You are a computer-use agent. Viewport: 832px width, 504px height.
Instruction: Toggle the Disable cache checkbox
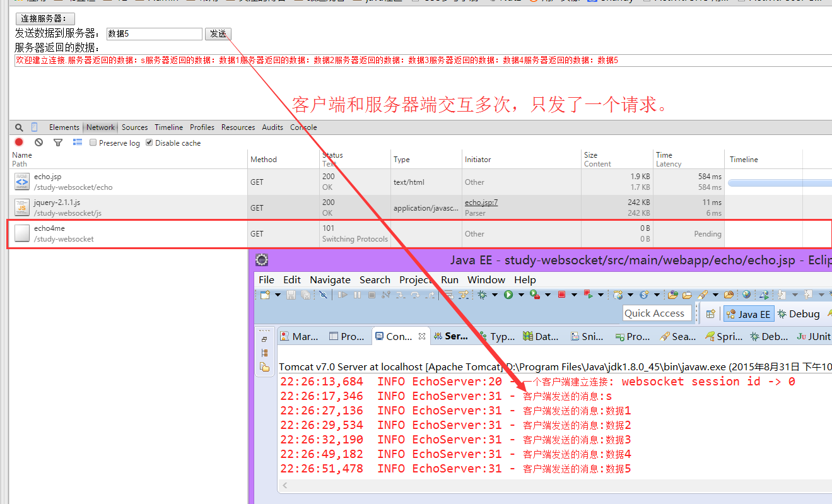149,143
